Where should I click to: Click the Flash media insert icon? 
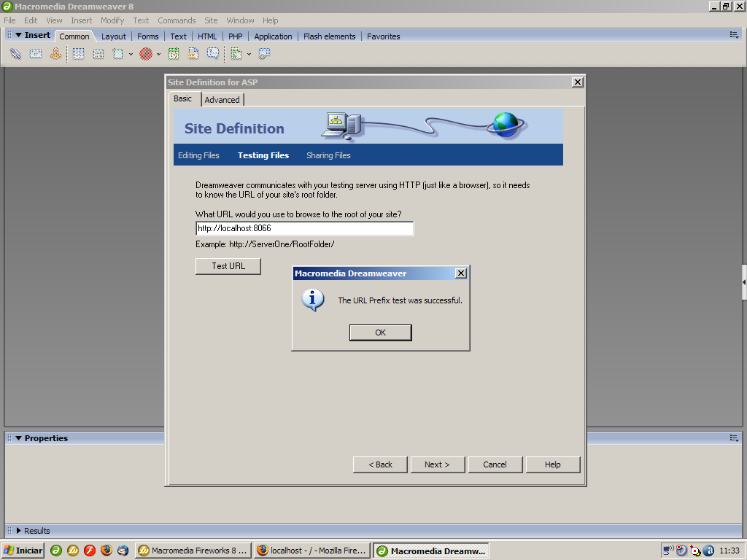click(146, 54)
